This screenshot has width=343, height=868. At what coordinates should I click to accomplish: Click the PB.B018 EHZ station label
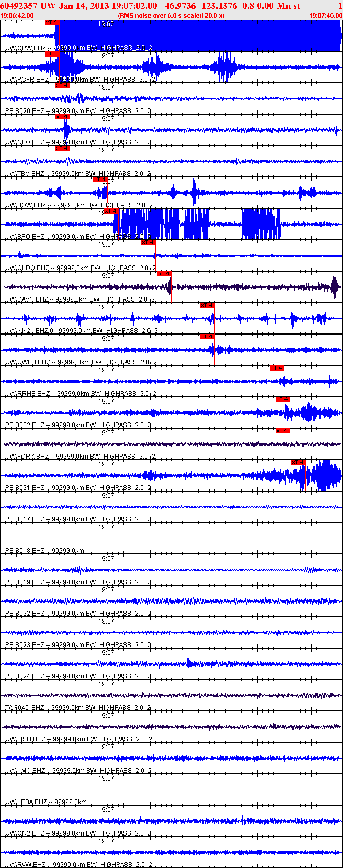25,551
